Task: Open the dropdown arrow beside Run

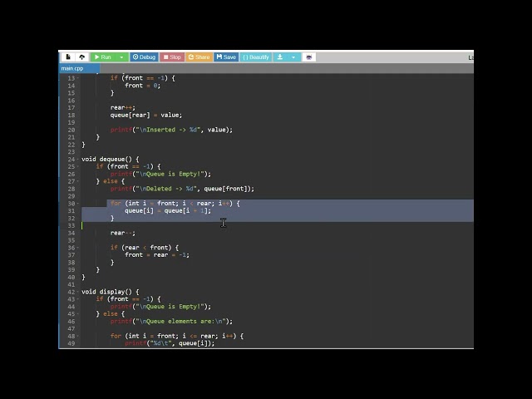Action: 121,57
